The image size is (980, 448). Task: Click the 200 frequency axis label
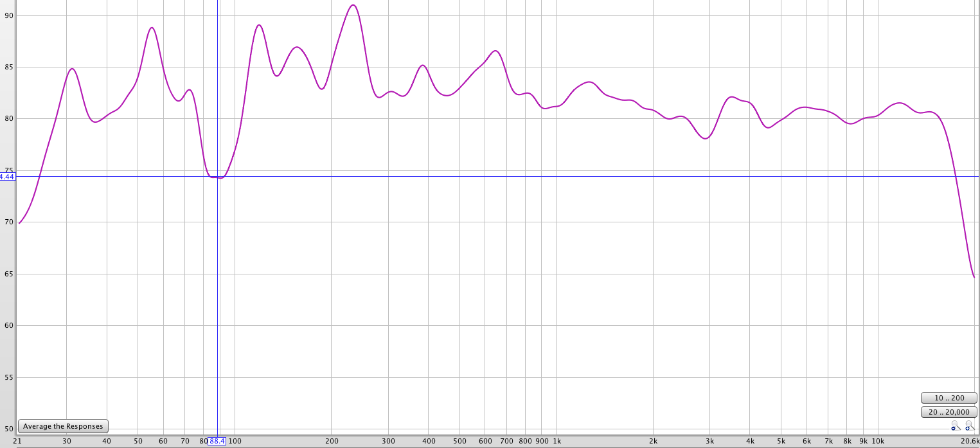(x=332, y=441)
